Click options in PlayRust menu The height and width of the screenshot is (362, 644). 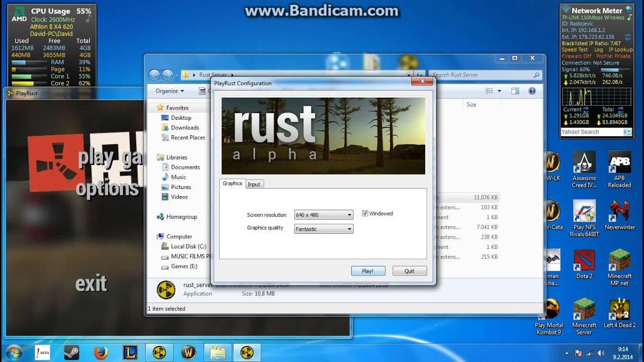pyautogui.click(x=108, y=189)
